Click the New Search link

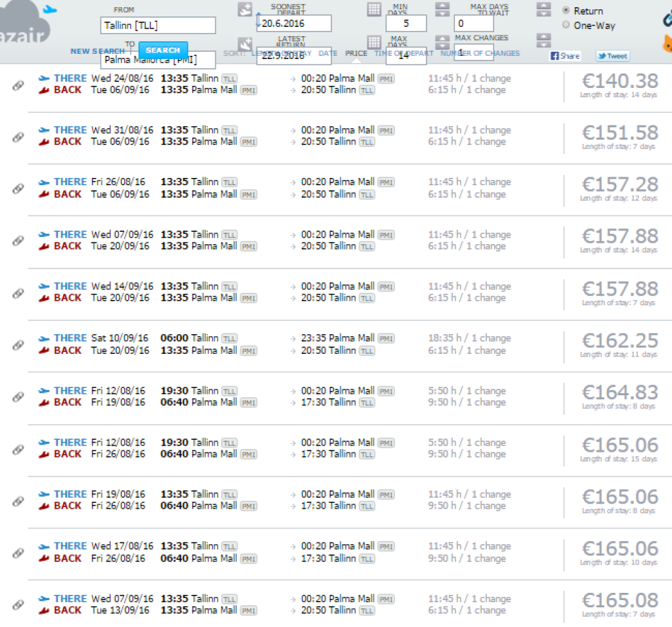pyautogui.click(x=97, y=51)
